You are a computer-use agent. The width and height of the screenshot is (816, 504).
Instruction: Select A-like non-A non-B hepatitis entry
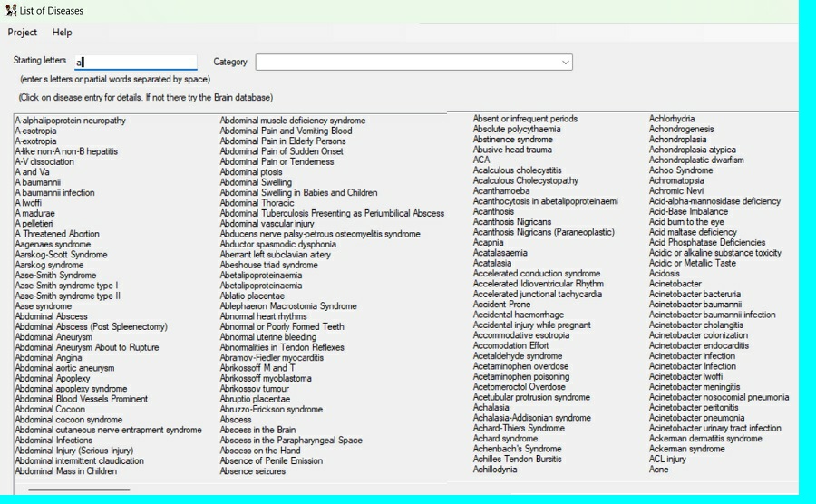point(66,151)
